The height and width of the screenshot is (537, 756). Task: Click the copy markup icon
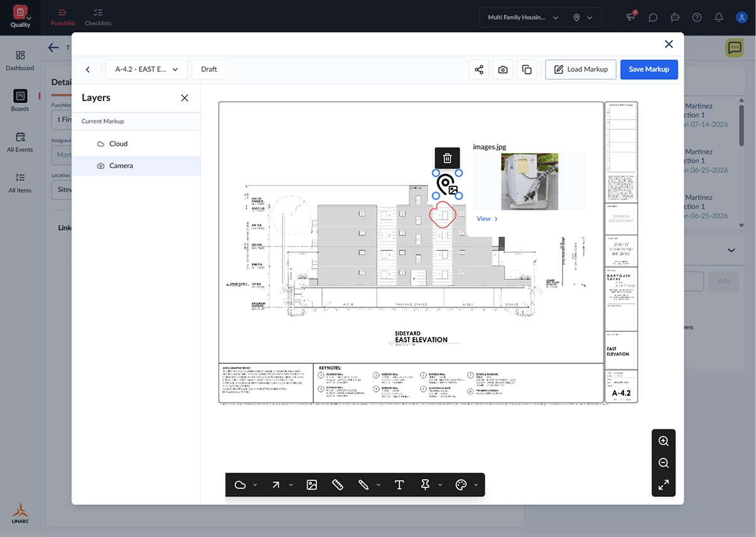click(527, 70)
